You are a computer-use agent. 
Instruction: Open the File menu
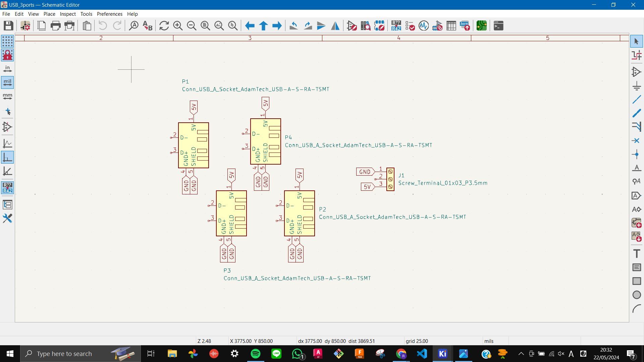pos(6,14)
